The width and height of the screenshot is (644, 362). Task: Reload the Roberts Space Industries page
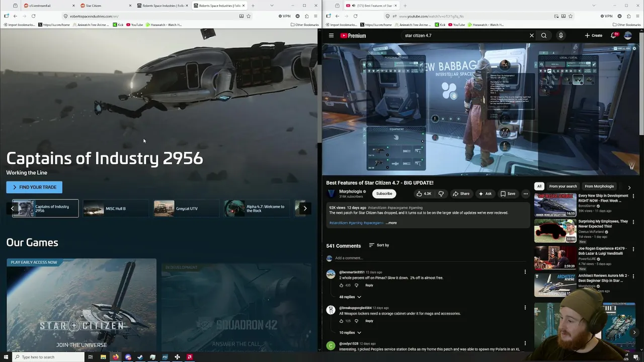coord(33,16)
